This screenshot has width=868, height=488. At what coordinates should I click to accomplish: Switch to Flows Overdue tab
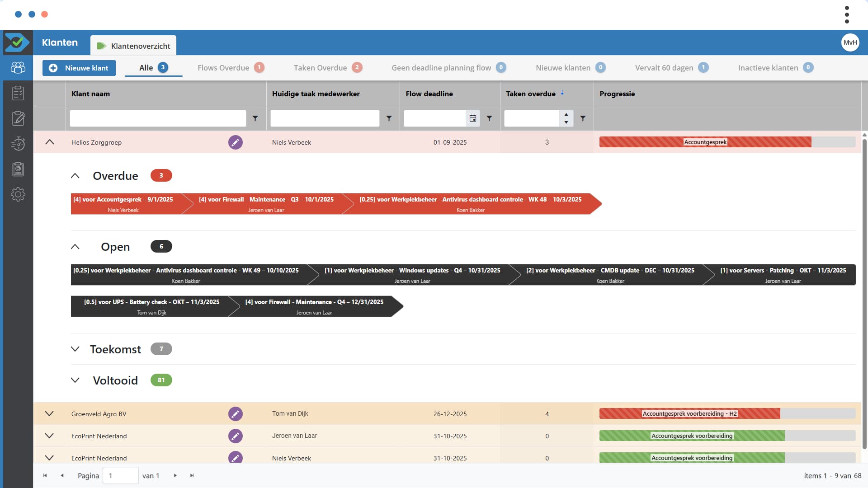click(223, 68)
